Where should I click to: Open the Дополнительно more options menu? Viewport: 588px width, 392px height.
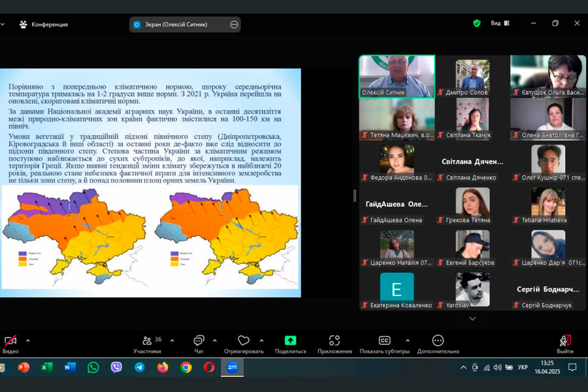point(438,344)
